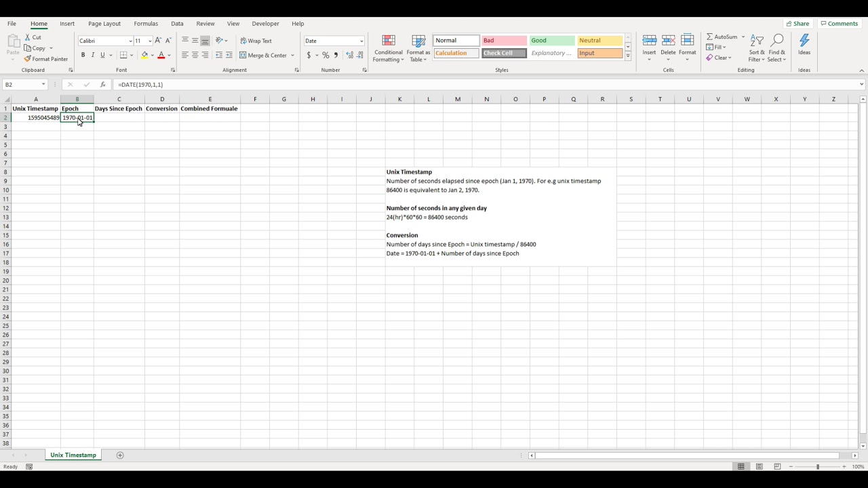Increase indent icon
Image resolution: width=868 pixels, height=488 pixels.
229,55
